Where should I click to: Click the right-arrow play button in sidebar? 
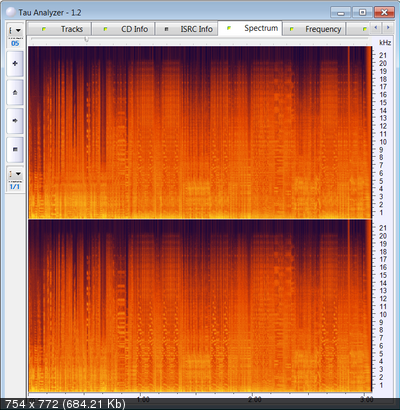click(15, 121)
